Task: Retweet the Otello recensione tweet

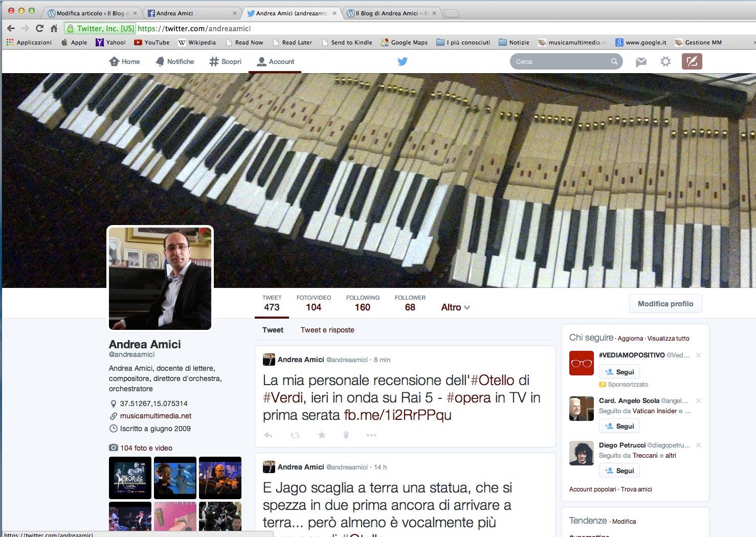Action: 295,435
